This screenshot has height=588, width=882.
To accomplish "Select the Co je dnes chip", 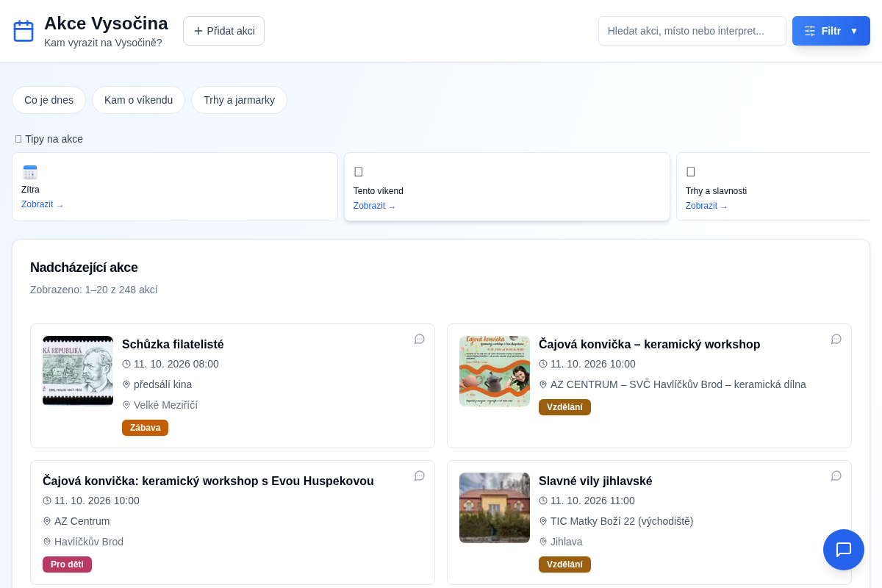I will [49, 100].
